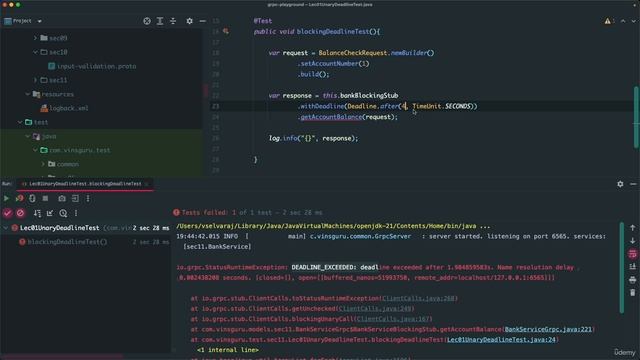640x360 pixels.
Task: Click Expand All in Project panel header
Action: [160, 21]
